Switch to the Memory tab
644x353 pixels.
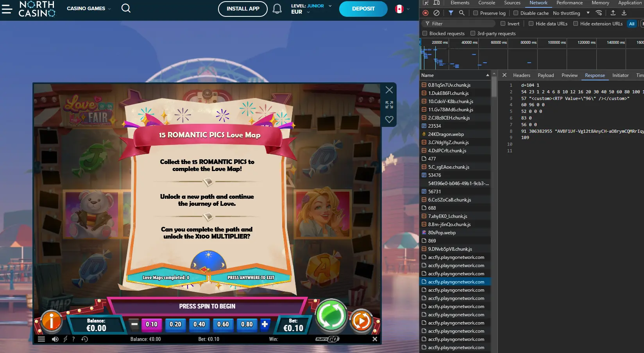[600, 3]
